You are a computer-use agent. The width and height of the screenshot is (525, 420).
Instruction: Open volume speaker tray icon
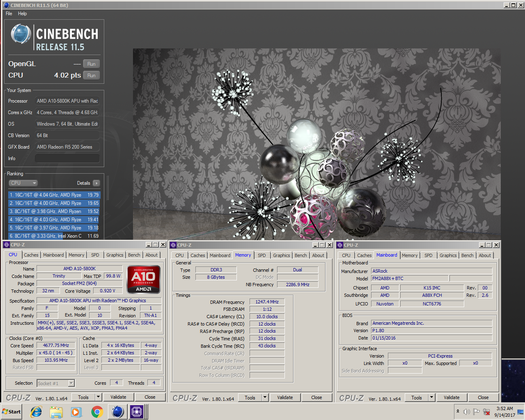467,411
